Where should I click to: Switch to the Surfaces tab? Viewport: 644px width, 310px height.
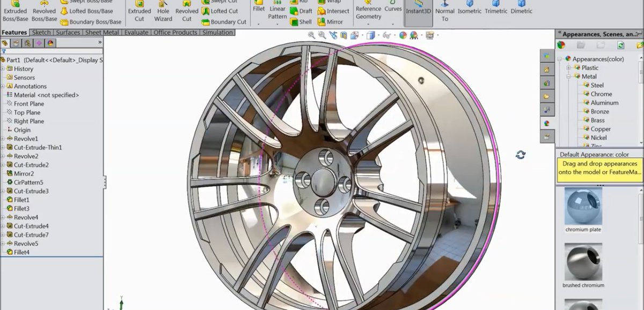[68, 32]
